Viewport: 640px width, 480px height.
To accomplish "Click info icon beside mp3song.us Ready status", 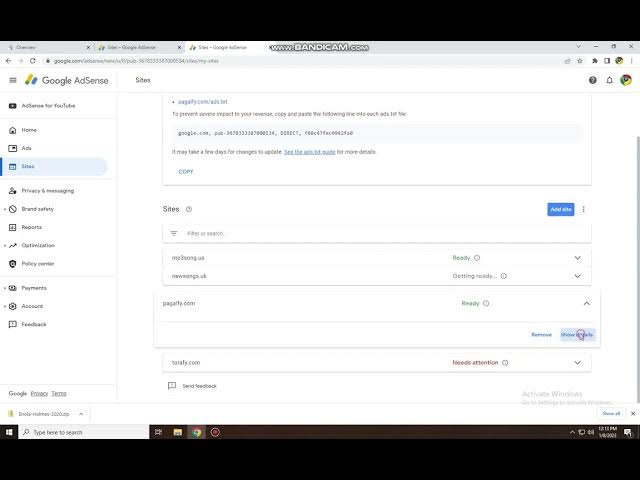I will pos(477,258).
